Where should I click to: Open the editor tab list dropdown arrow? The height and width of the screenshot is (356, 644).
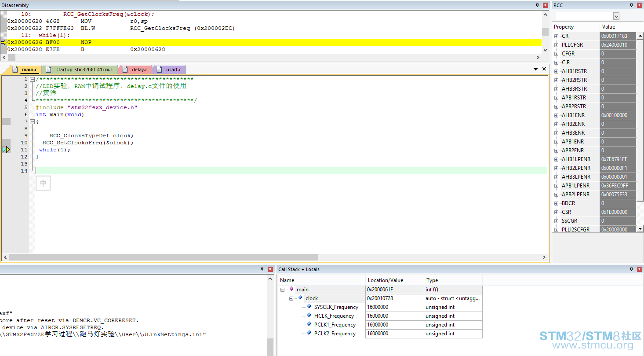click(535, 69)
